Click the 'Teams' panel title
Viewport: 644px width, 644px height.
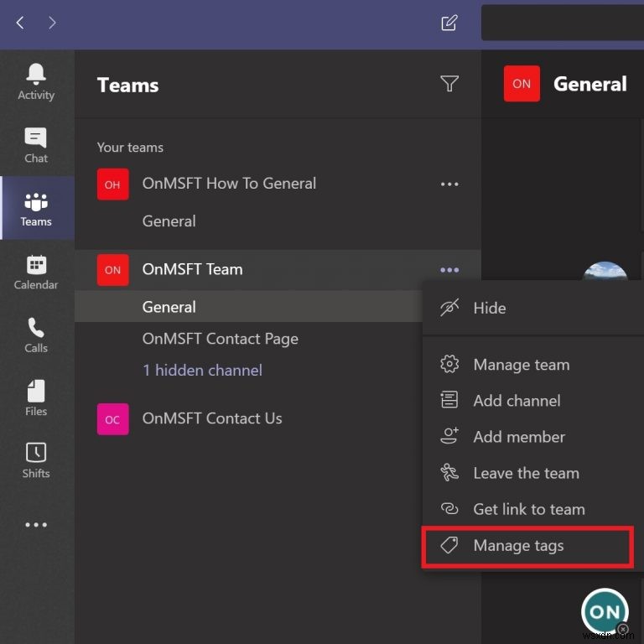coord(127,85)
